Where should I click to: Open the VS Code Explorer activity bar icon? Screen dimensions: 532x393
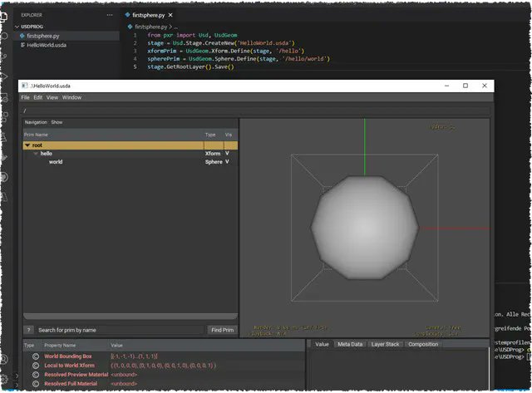[3, 16]
